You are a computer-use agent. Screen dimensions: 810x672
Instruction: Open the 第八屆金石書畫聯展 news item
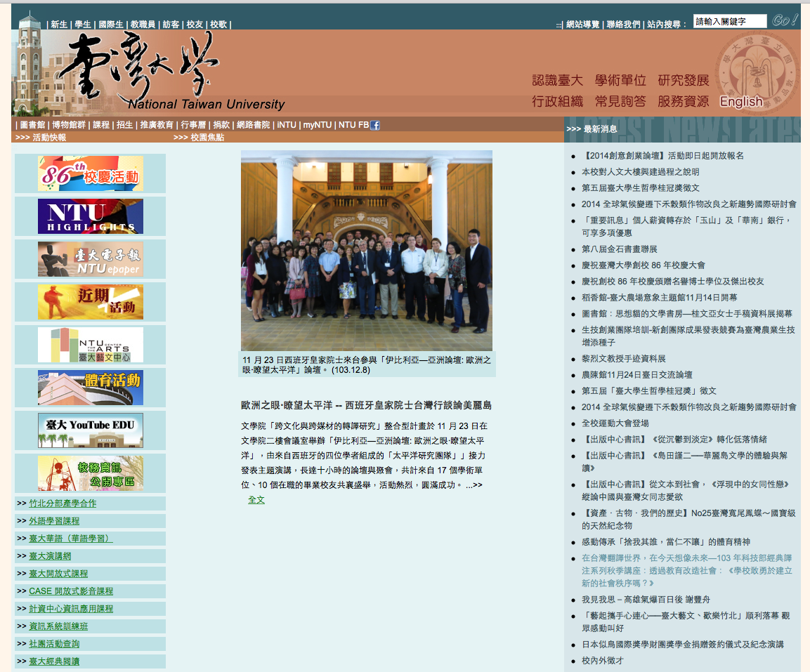pos(619,249)
